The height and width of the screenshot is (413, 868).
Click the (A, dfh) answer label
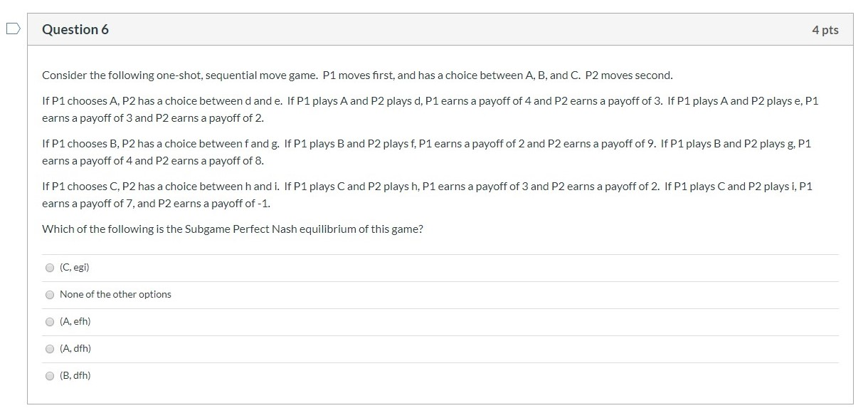(75, 348)
